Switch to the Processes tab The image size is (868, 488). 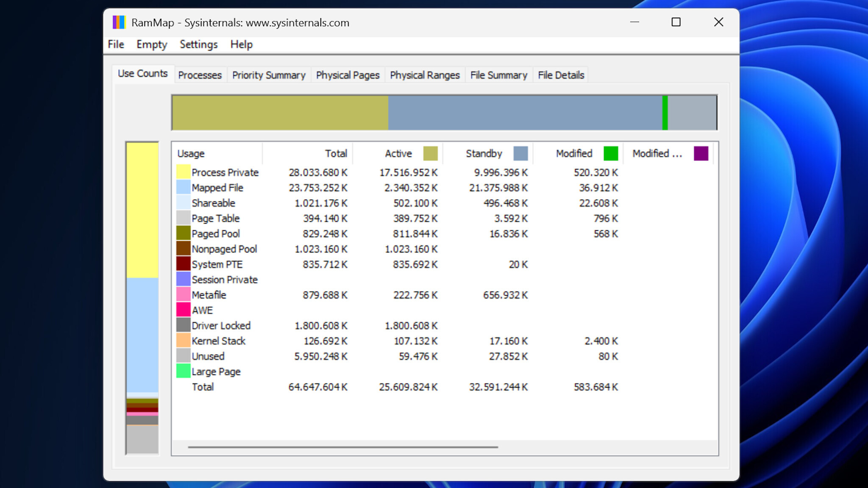[x=200, y=75]
